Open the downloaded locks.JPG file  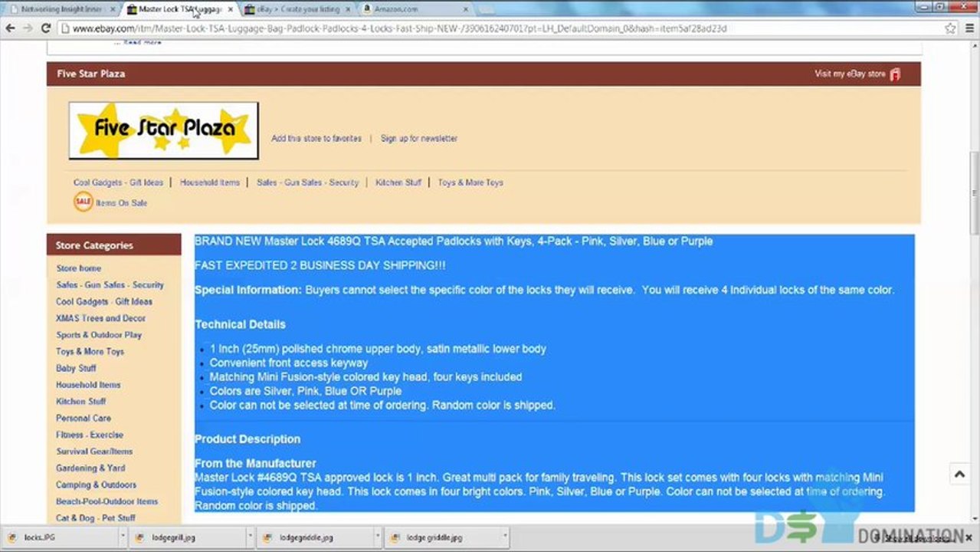pos(60,537)
